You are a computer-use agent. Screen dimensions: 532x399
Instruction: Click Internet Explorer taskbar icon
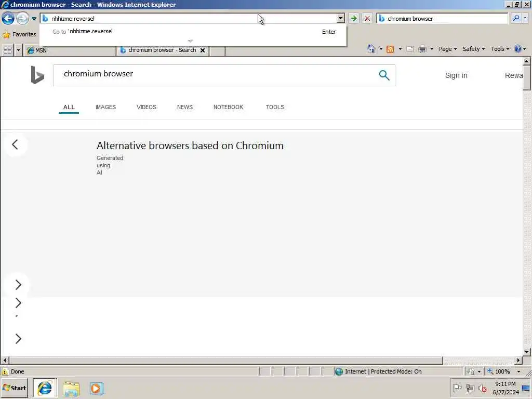(45, 388)
